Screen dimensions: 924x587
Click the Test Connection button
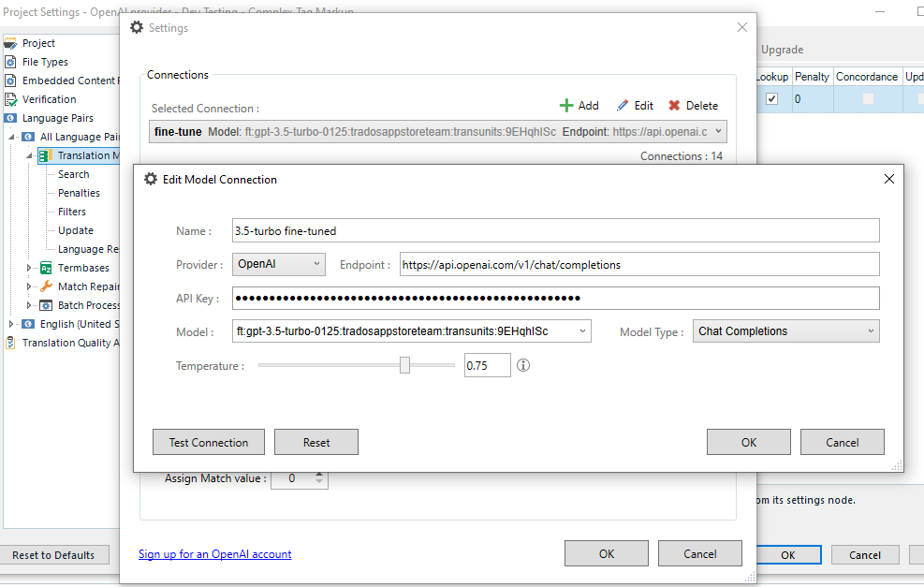pos(208,442)
